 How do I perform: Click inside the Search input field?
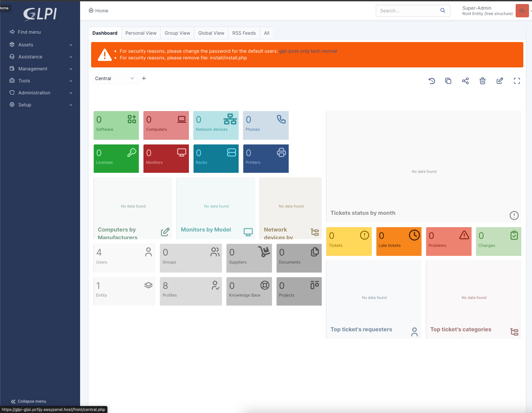tap(407, 11)
